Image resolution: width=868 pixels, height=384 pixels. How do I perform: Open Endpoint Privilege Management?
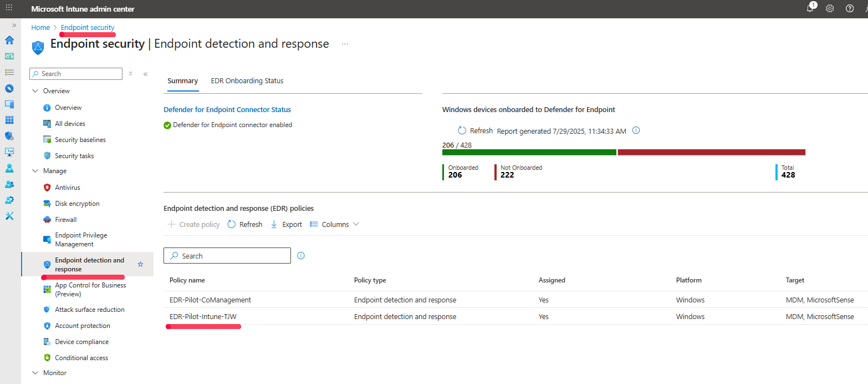click(81, 240)
